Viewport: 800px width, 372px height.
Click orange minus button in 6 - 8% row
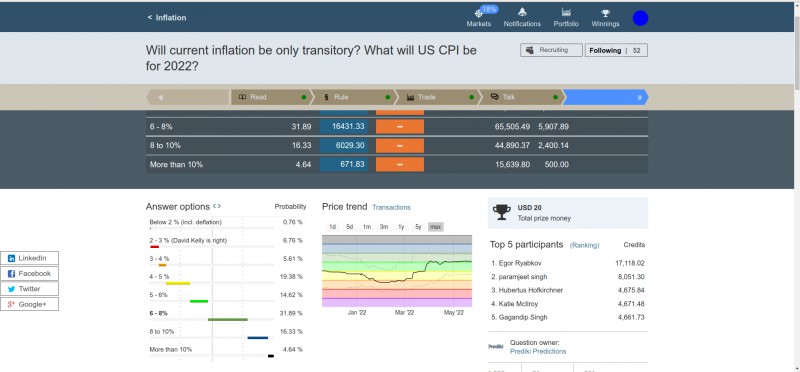(400, 127)
